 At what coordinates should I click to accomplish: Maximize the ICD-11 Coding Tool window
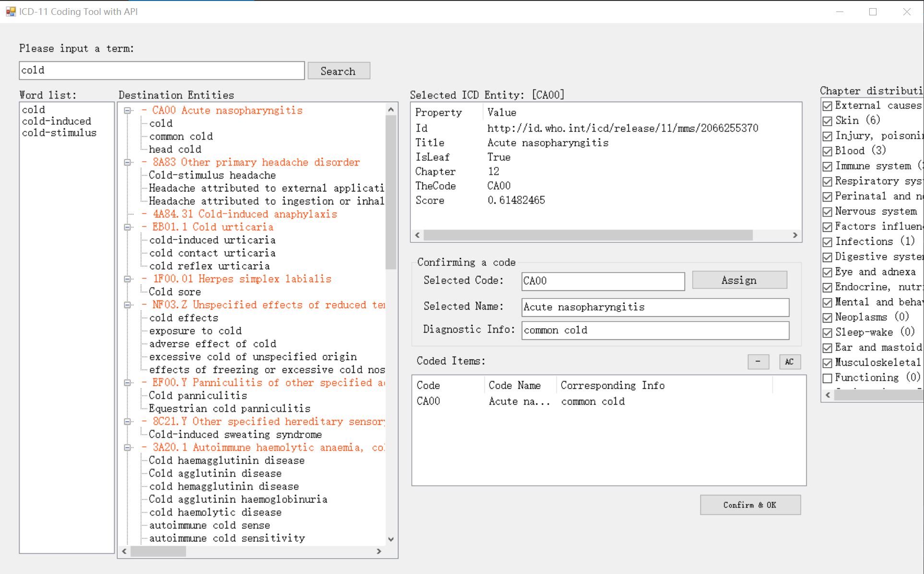[873, 12]
